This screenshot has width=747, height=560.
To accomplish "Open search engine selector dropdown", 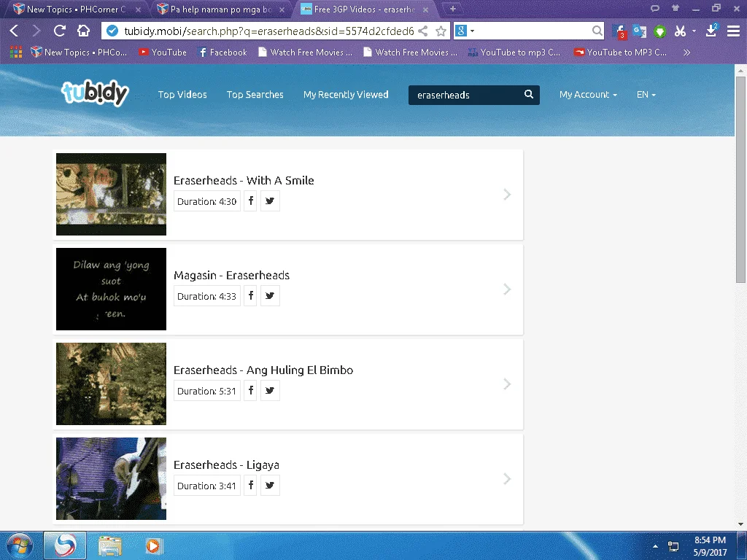I will point(472,31).
